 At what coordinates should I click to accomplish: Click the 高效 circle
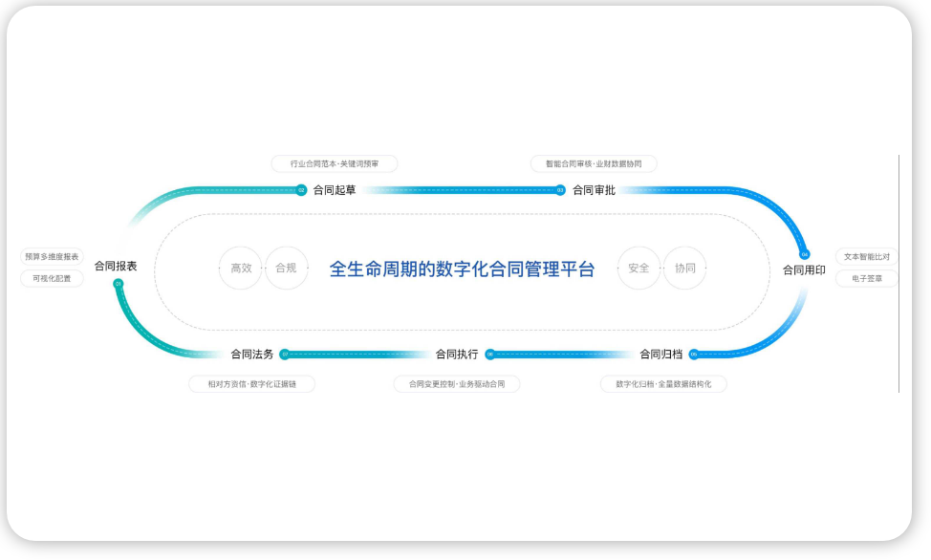241,269
